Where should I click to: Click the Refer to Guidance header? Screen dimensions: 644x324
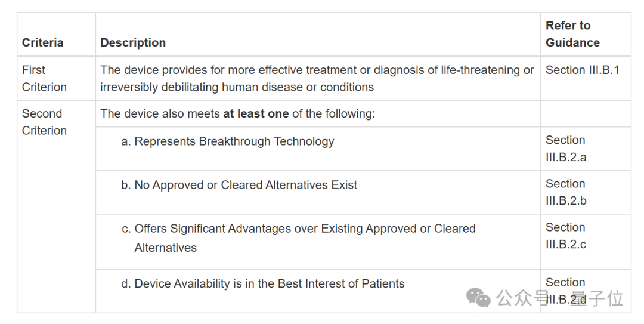tap(572, 34)
